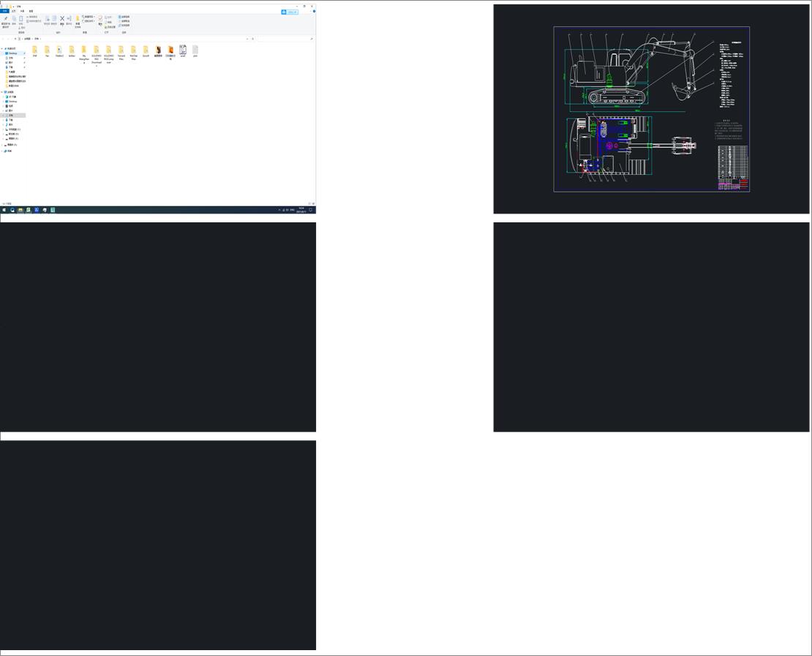Click Paste shortcut in clipboard group
The image size is (812, 656).
(34, 21)
